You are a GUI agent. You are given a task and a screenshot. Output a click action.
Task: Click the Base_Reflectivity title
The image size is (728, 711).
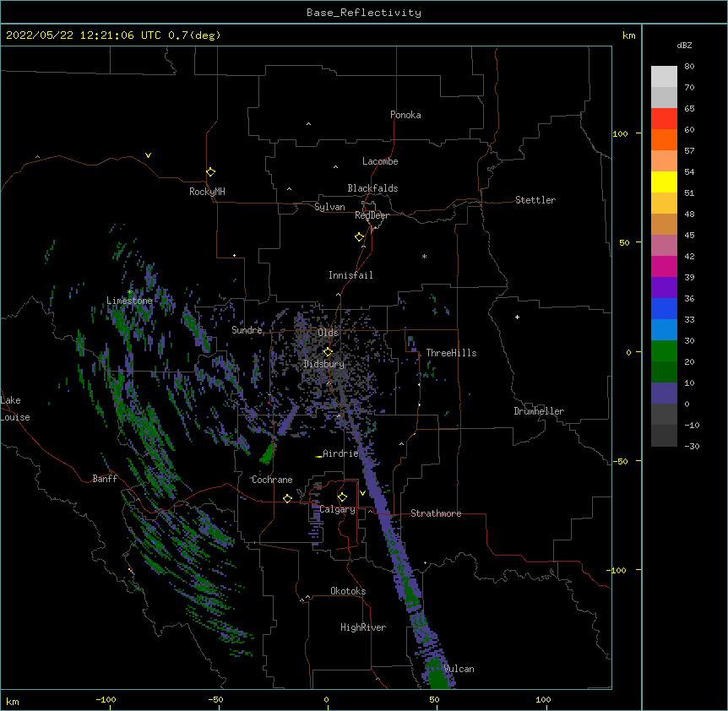(x=364, y=13)
